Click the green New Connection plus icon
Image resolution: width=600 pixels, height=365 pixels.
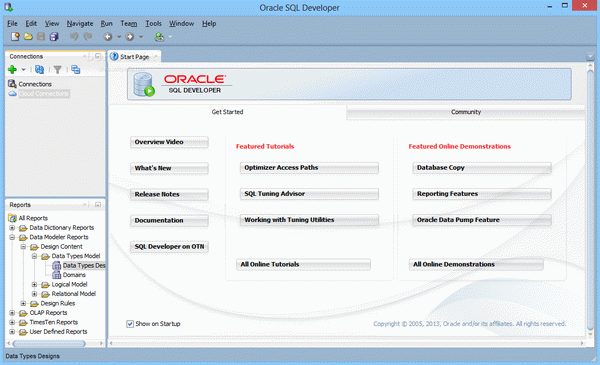click(12, 69)
